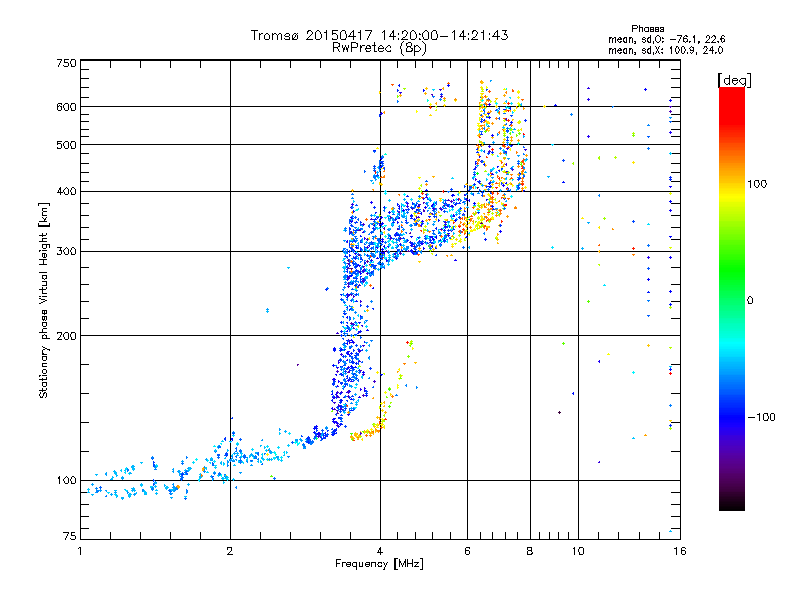Viewport: 800px width, 600px height.
Task: Click the y-axis tick label '500'
Action: click(66, 144)
